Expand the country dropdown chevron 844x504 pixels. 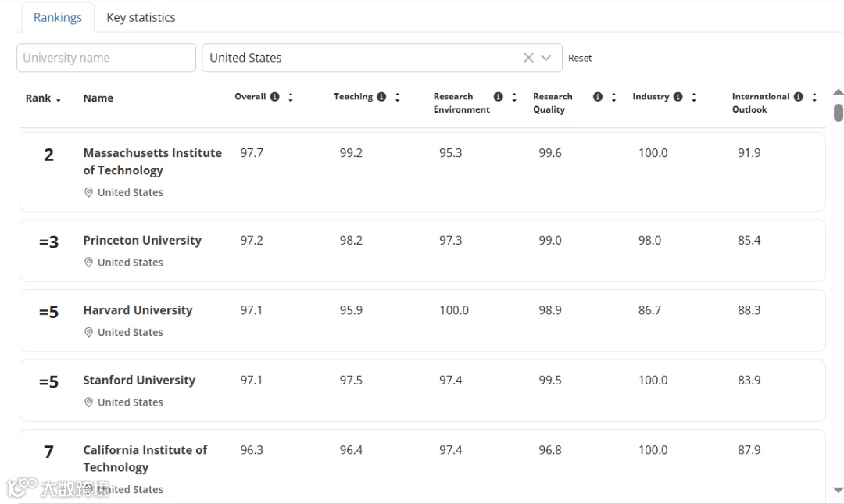pos(546,58)
